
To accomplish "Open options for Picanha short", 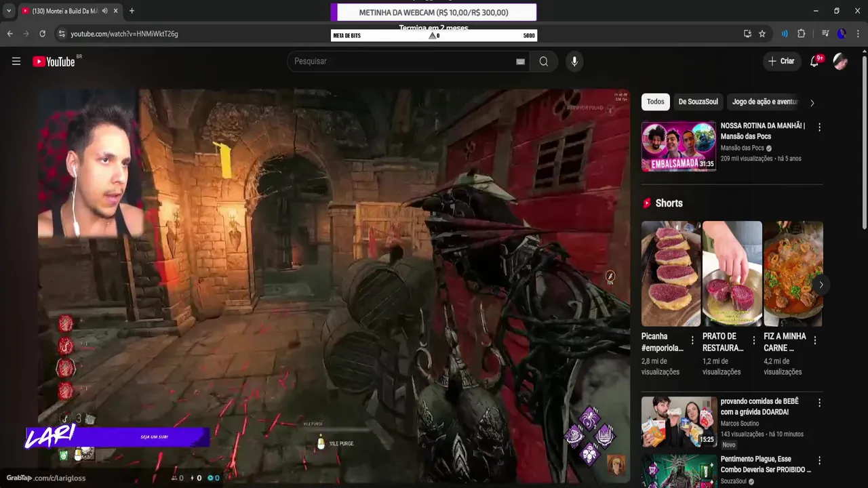I will (x=692, y=340).
